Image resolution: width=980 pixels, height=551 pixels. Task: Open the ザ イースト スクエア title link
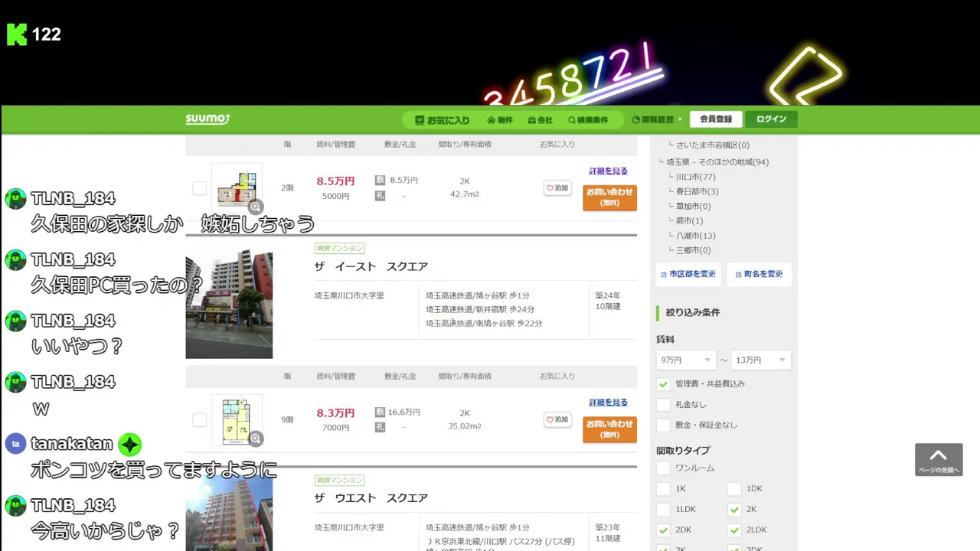371,266
